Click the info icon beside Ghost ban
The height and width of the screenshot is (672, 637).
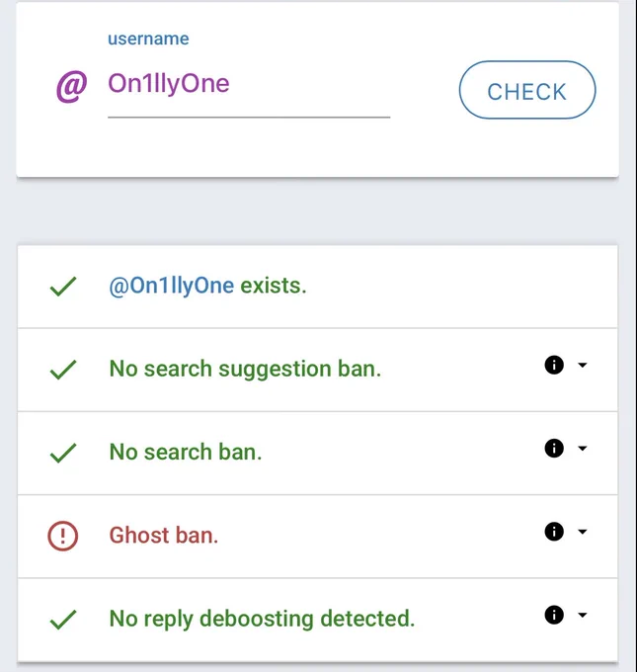pos(554,532)
